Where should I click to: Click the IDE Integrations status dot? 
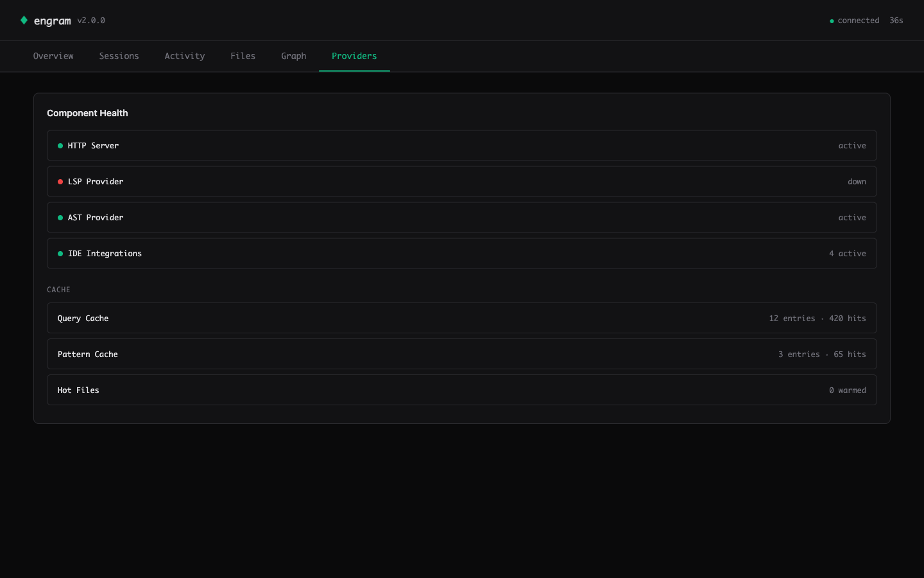60,253
